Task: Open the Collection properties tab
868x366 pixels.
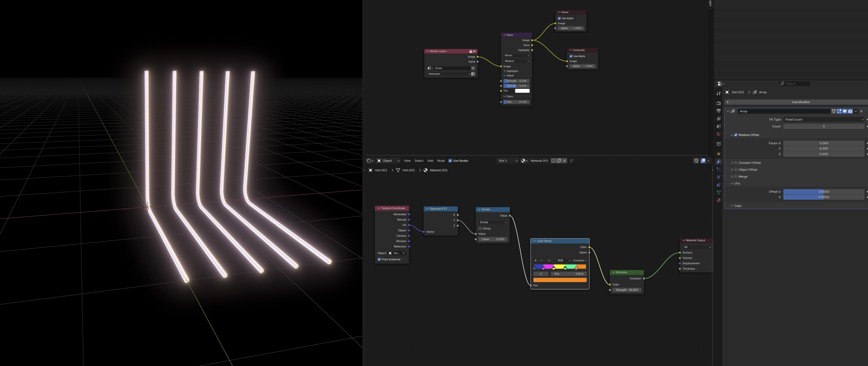Action: point(718,144)
